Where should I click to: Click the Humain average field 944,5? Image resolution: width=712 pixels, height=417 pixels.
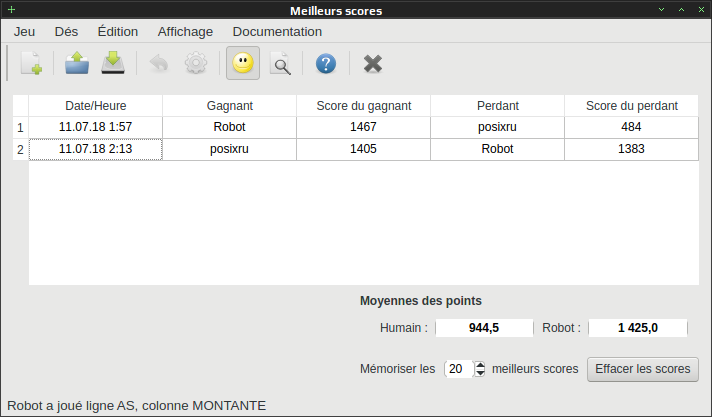[x=484, y=328]
